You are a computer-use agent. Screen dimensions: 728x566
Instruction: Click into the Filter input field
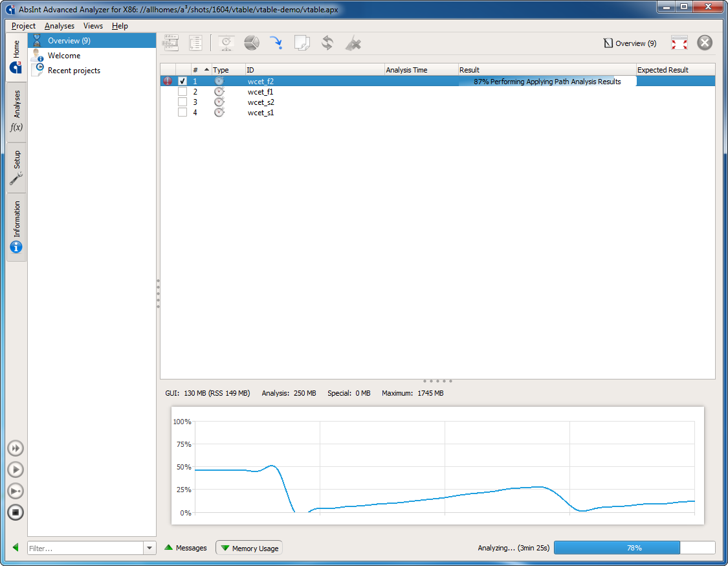click(85, 548)
